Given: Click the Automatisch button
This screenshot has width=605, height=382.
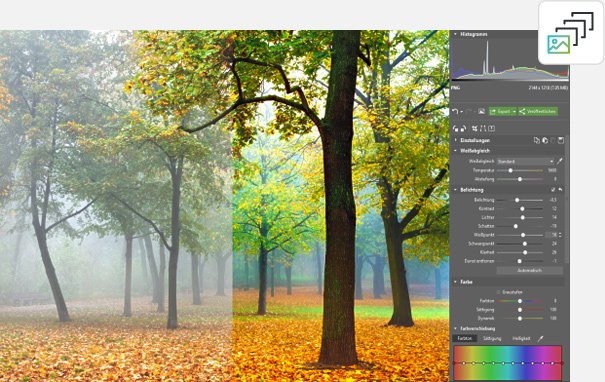Looking at the screenshot, I should click(x=529, y=270).
